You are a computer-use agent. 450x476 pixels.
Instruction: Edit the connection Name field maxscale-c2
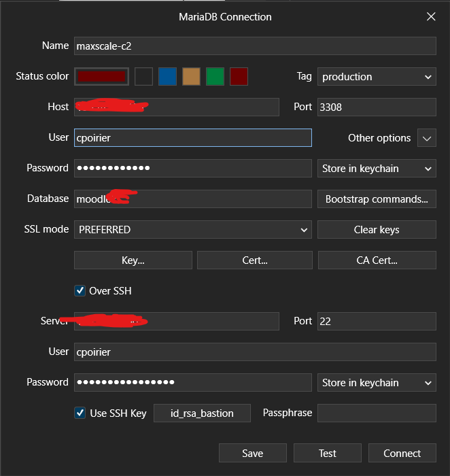click(x=255, y=46)
